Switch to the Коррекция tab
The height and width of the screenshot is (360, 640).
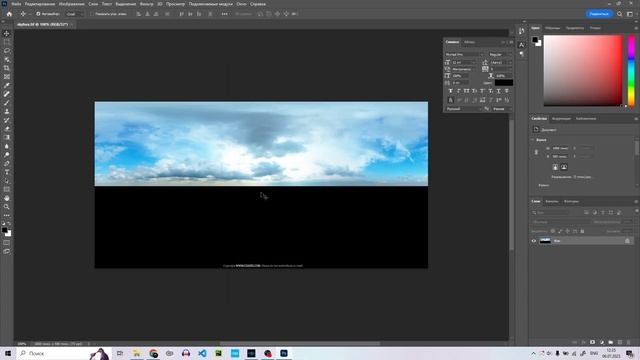(x=561, y=119)
